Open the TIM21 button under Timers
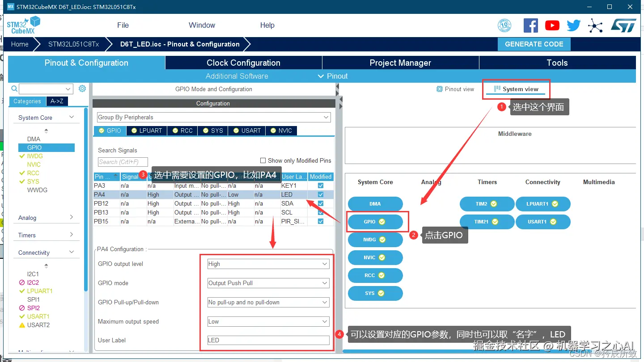The width and height of the screenshot is (644, 362). point(487,222)
